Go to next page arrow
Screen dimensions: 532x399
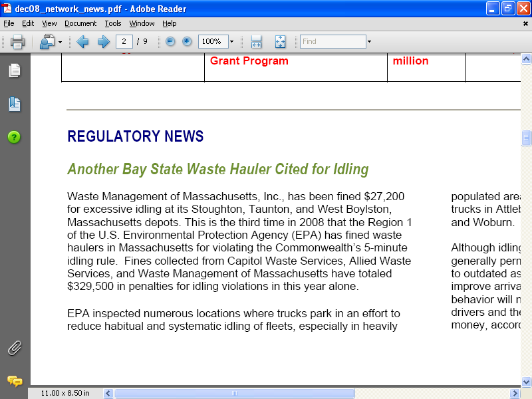click(x=104, y=42)
